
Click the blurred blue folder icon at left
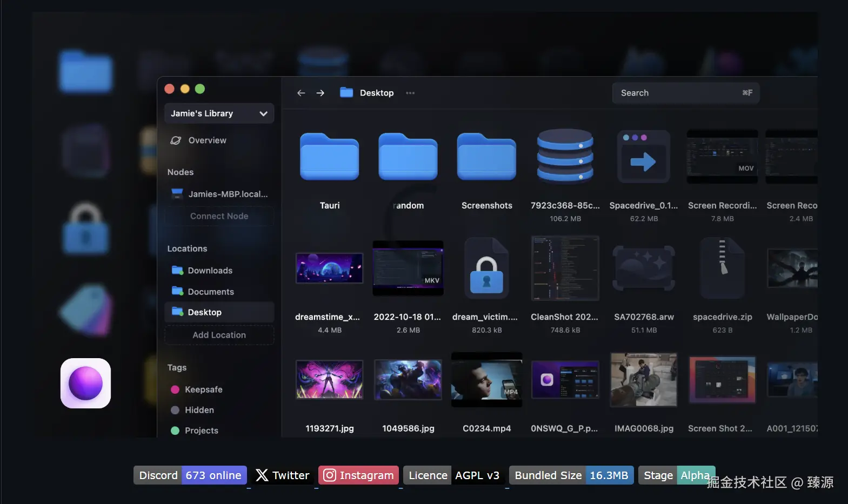point(85,71)
